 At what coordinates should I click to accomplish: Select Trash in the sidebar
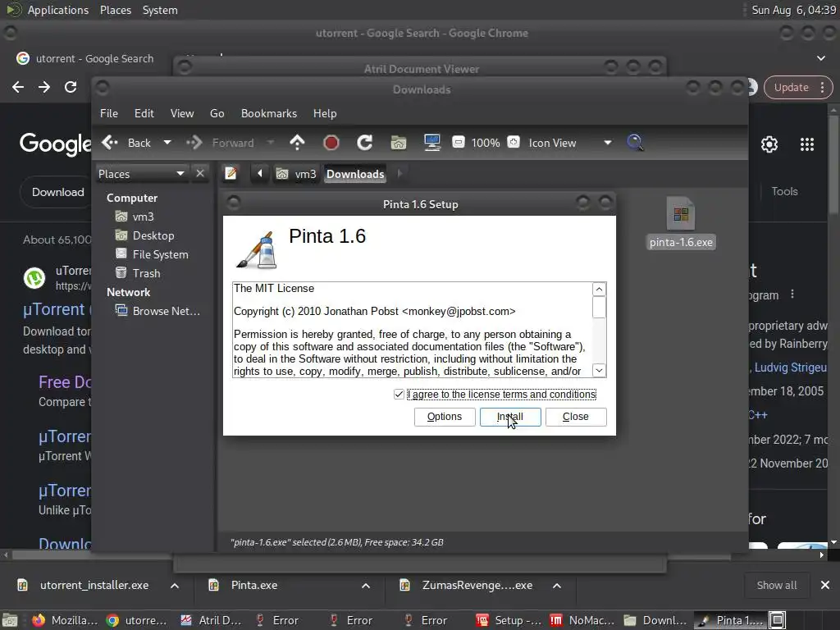coord(146,273)
